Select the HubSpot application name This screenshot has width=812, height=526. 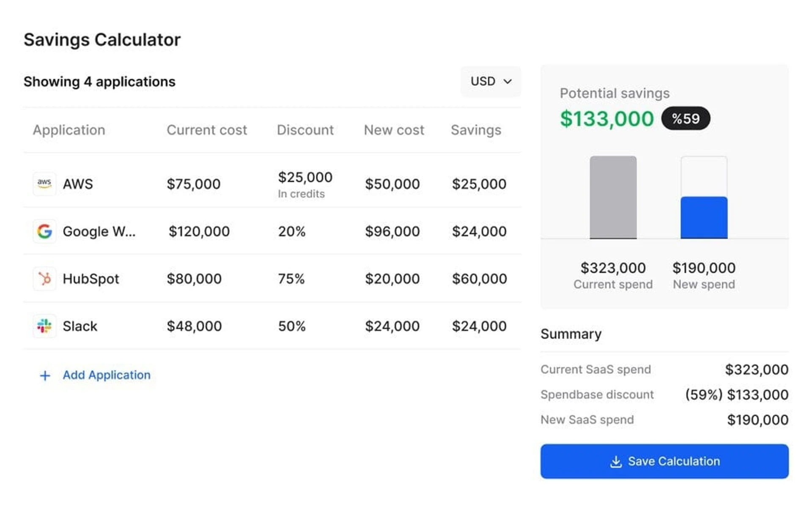point(91,279)
